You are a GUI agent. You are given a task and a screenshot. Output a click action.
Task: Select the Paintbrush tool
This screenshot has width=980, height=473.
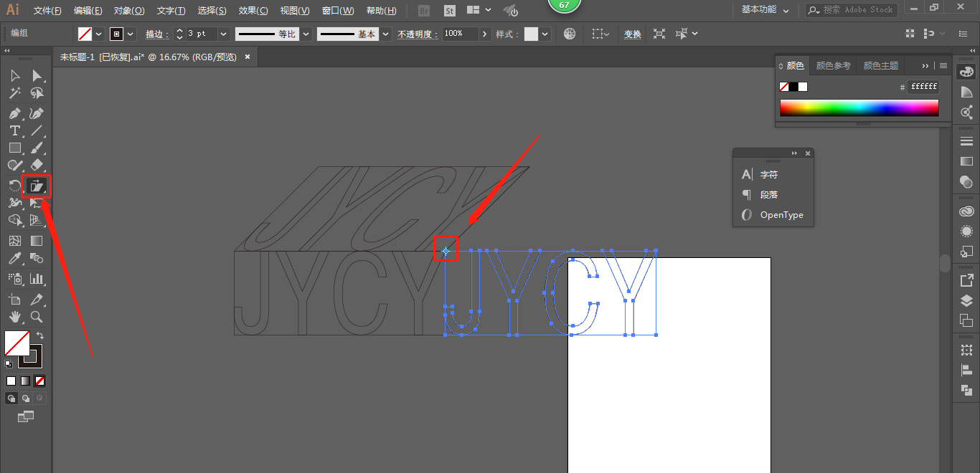point(37,148)
